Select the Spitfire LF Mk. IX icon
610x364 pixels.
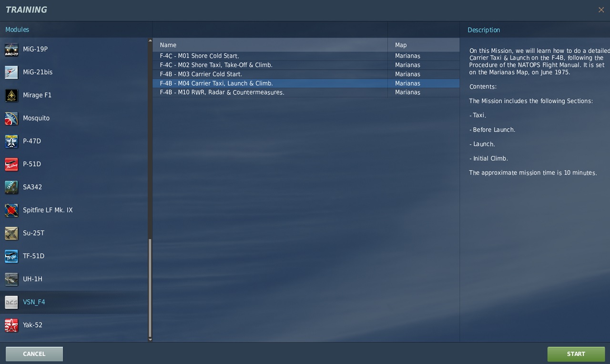coord(11,210)
